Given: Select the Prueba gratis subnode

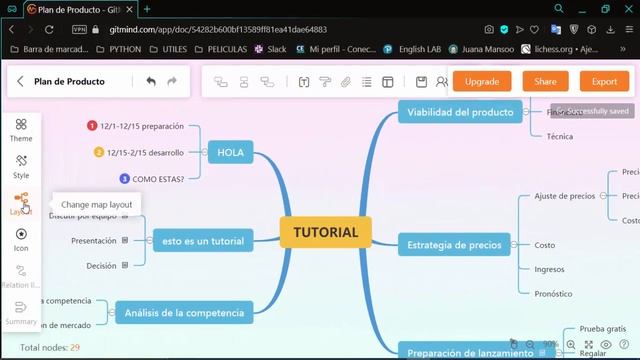Looking at the screenshot, I should click(602, 329).
